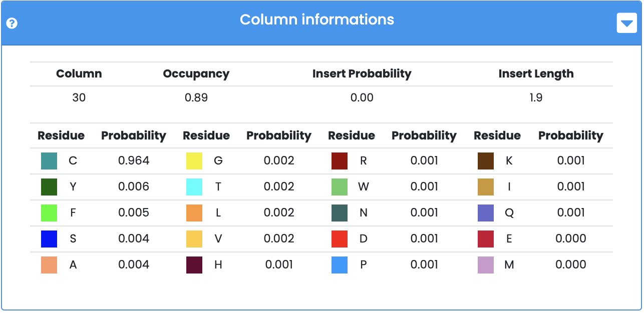The image size is (644, 313).
Task: Click the 0.964 probability value
Action: [x=134, y=161]
